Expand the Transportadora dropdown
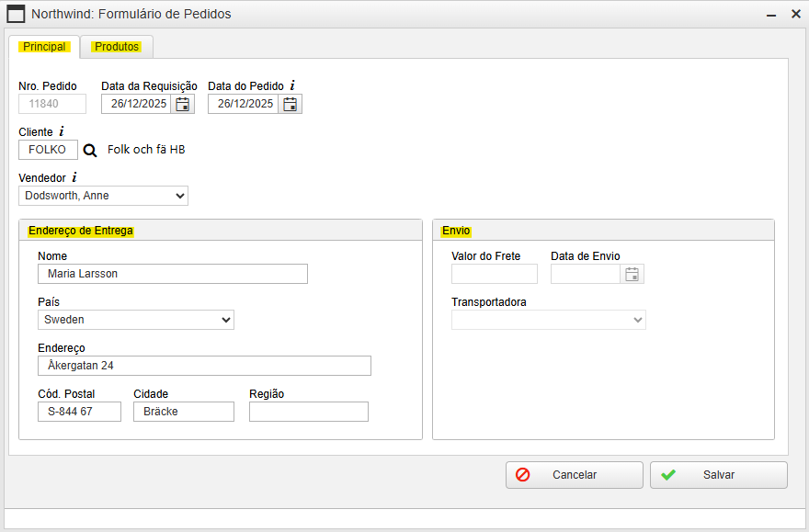 548,320
